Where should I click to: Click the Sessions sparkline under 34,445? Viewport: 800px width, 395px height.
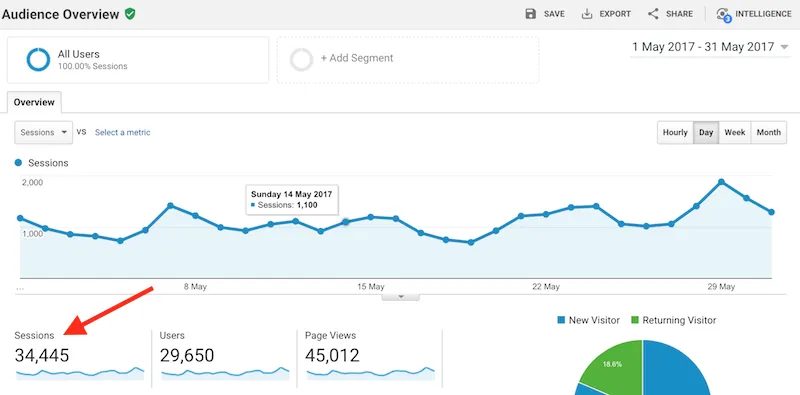point(80,373)
